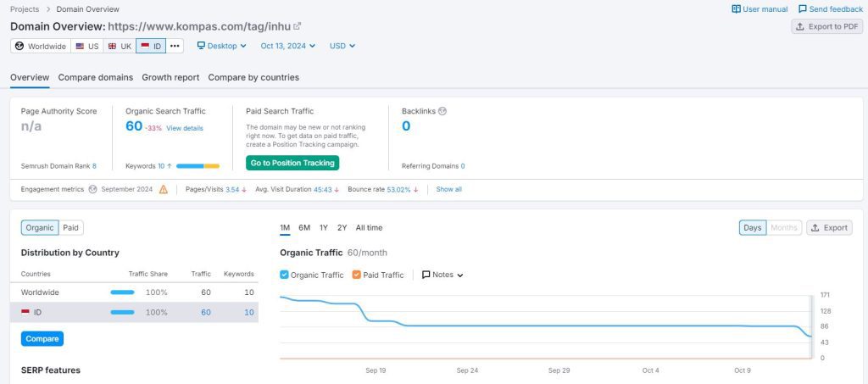Click Backlinks count 0

click(x=406, y=126)
